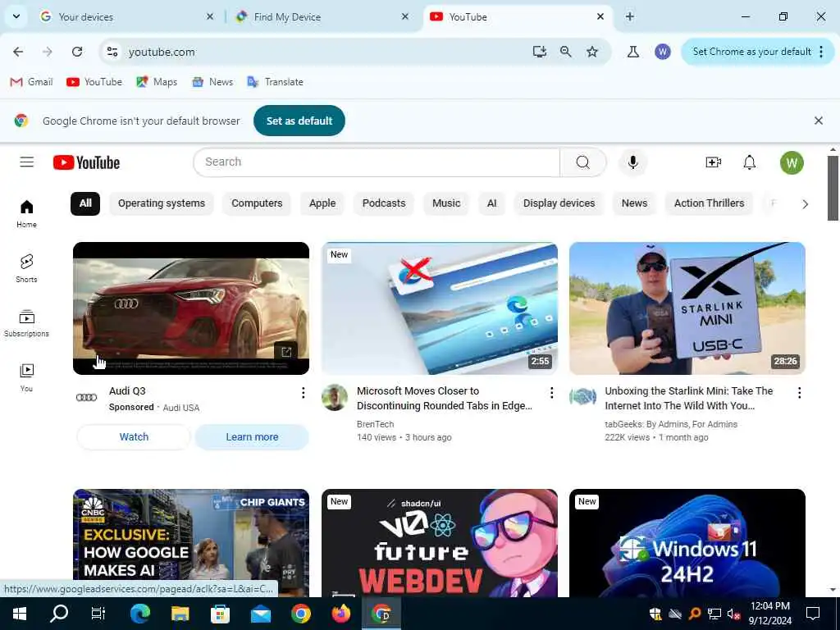Open Chrome zoom magnifier icon
Image resolution: width=840 pixels, height=630 pixels.
pos(566,52)
